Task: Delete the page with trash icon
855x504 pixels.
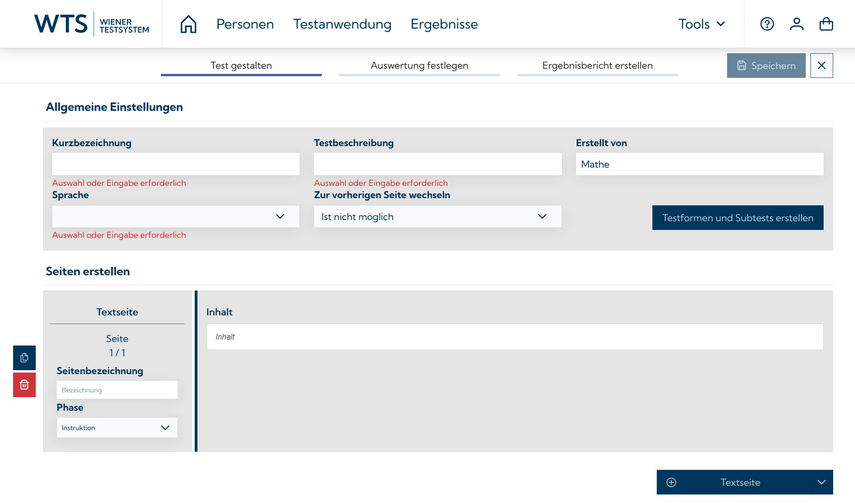Action: tap(24, 385)
